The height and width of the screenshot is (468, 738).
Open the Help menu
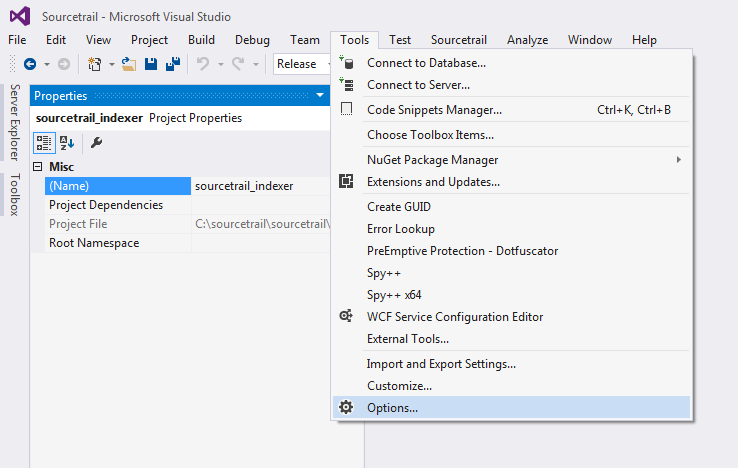point(644,40)
